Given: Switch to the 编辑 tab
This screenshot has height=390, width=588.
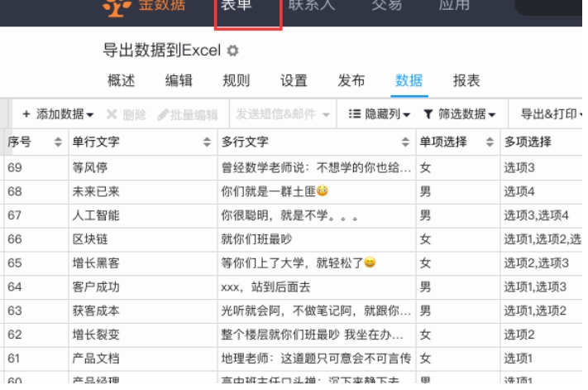Looking at the screenshot, I should pyautogui.click(x=179, y=80).
